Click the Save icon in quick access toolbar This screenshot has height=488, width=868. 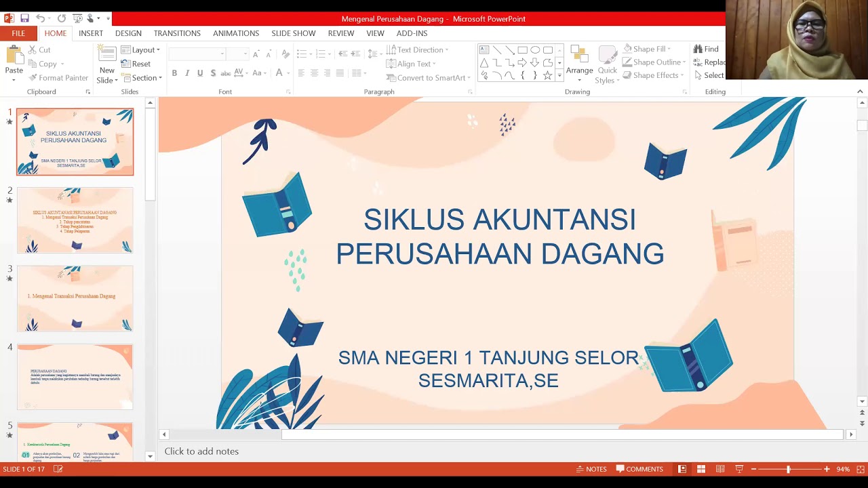[24, 18]
